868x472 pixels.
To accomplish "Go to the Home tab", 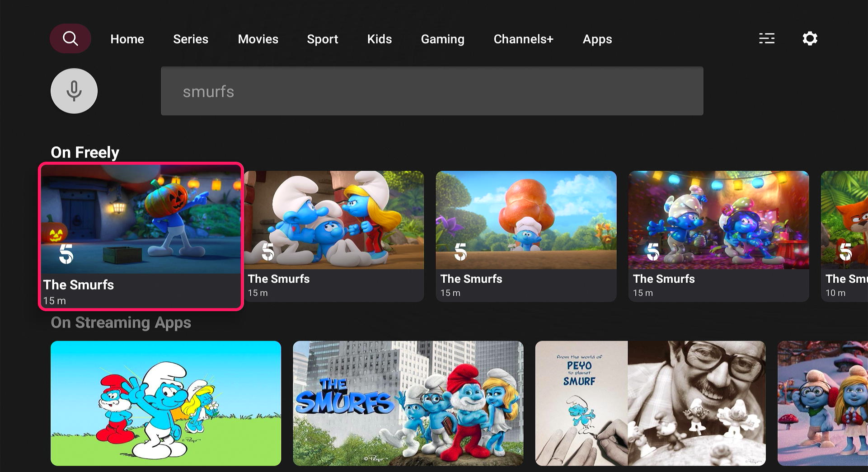I will 127,39.
